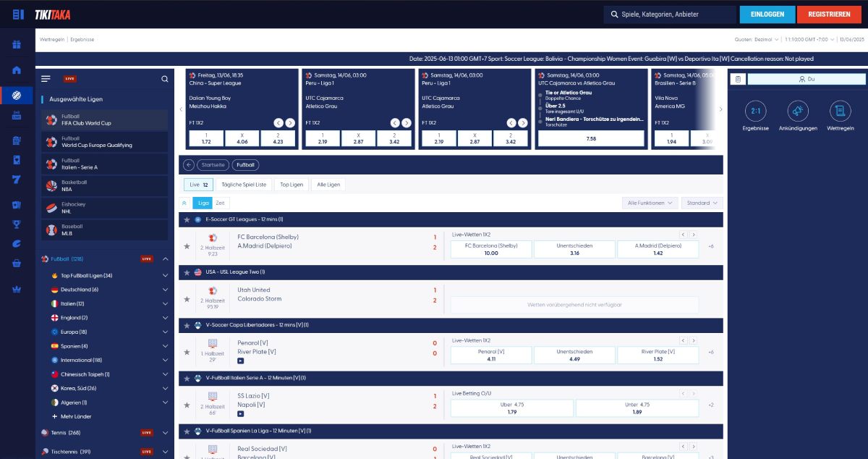The width and height of the screenshot is (868, 459).
Task: Click the Wettregeln scroll icon in right panel
Action: [840, 111]
